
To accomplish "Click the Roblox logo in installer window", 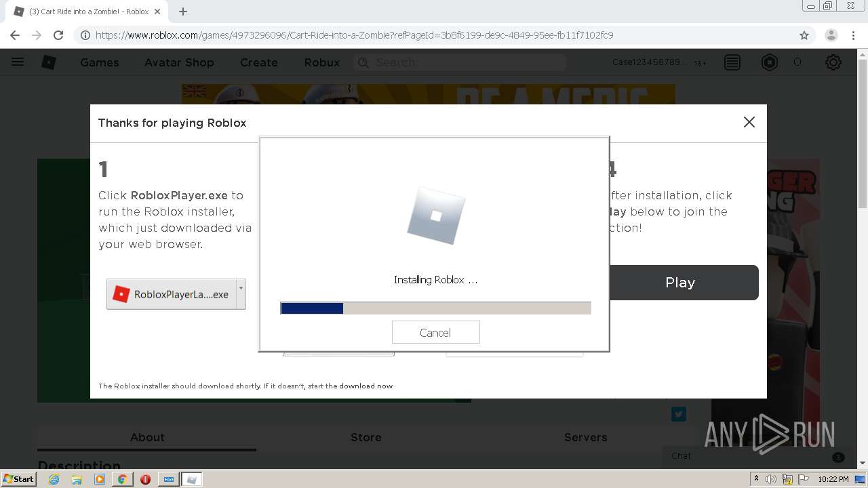I will click(435, 216).
